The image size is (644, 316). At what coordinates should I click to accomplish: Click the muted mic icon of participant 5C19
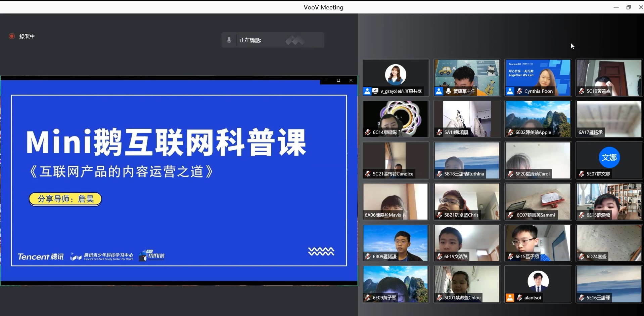(x=582, y=91)
